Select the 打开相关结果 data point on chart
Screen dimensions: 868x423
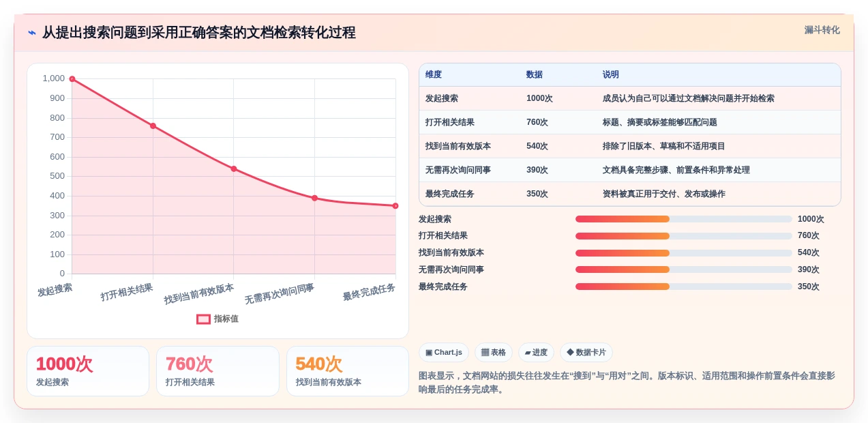click(x=153, y=126)
